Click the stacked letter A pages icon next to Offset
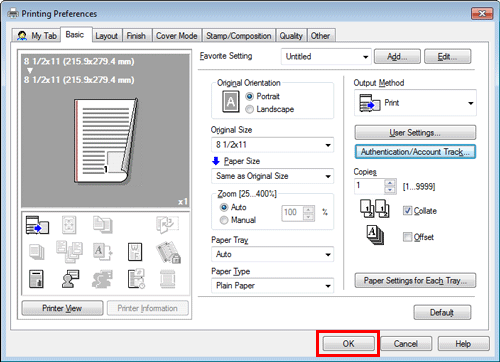The image size is (500, 362). pyautogui.click(x=375, y=235)
